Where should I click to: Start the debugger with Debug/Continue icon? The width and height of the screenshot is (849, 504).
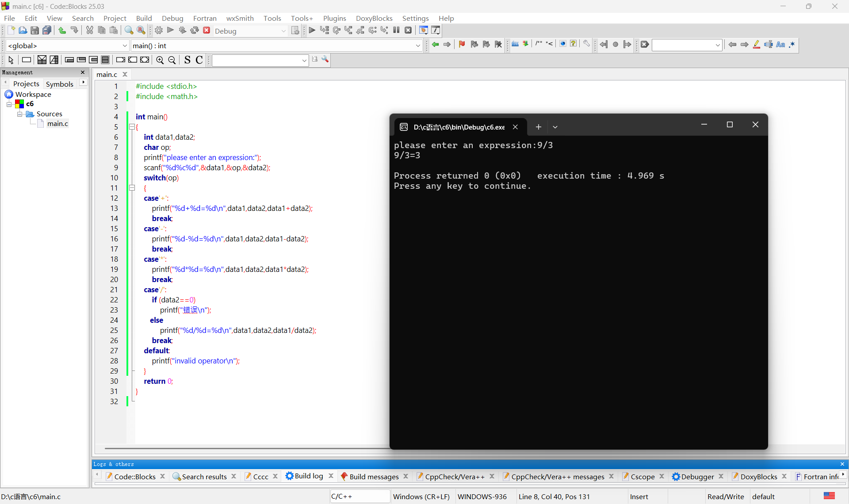coord(312,31)
